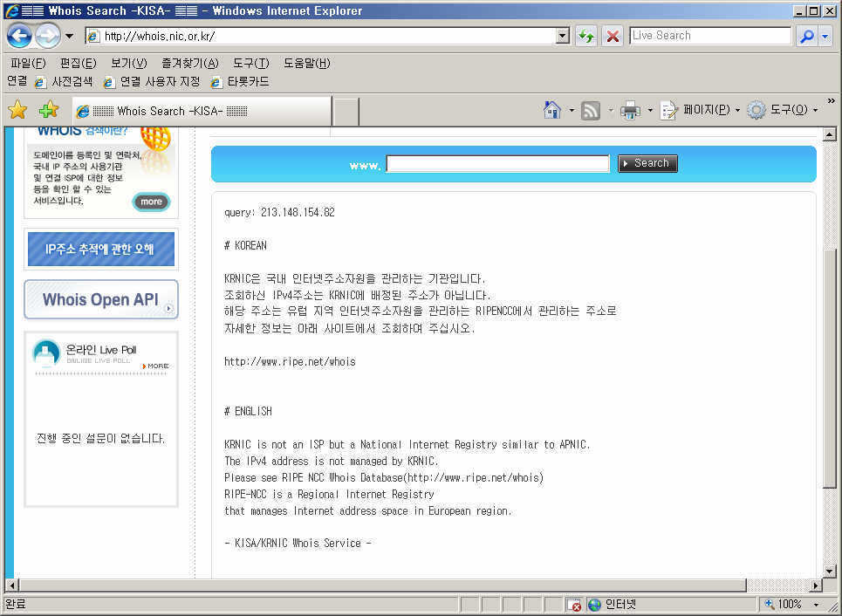Click the 인터넷 security zone globe icon
Image resolution: width=842 pixels, height=616 pixels.
tap(594, 605)
